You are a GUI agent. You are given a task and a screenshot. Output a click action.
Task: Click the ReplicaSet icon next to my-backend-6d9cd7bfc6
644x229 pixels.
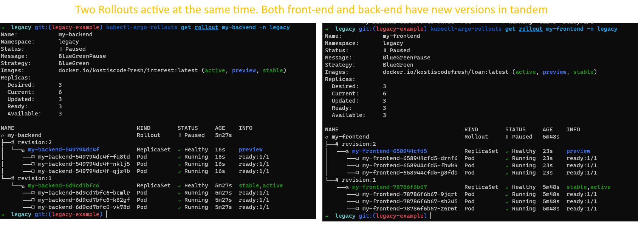pos(23,186)
